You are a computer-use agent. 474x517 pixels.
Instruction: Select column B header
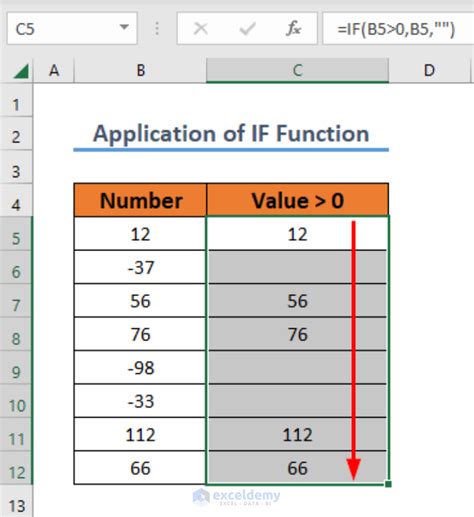[x=140, y=71]
